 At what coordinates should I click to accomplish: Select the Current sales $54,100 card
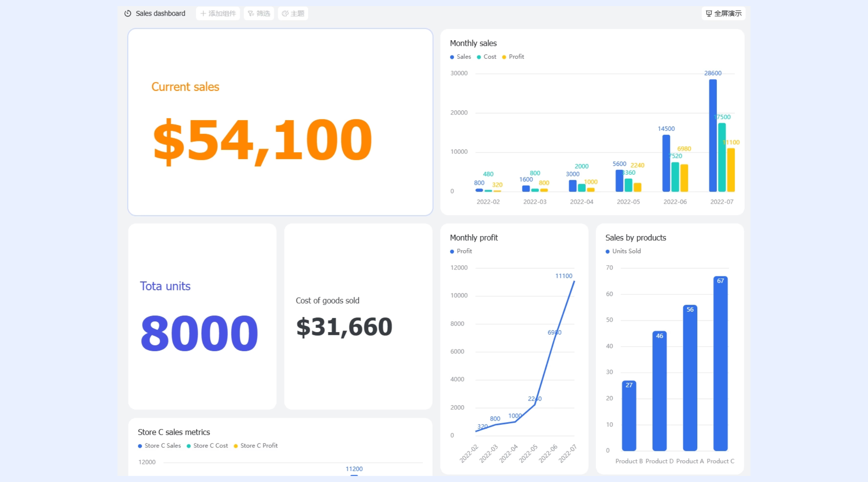pyautogui.click(x=280, y=122)
